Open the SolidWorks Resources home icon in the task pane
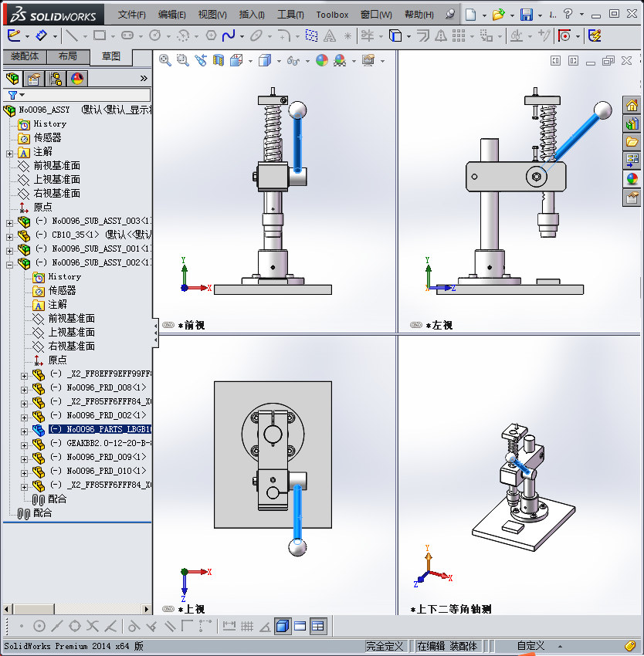The width and height of the screenshot is (644, 656). (632, 105)
